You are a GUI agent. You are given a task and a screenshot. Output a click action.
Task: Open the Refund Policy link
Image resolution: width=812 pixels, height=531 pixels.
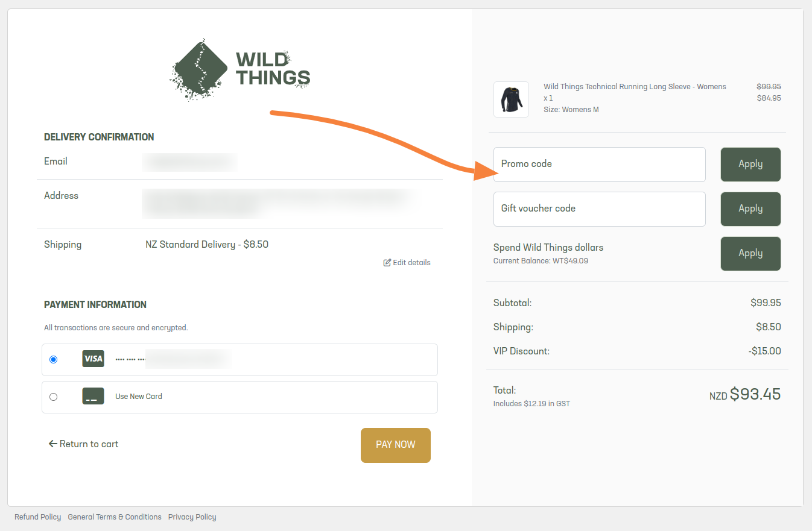coord(38,517)
